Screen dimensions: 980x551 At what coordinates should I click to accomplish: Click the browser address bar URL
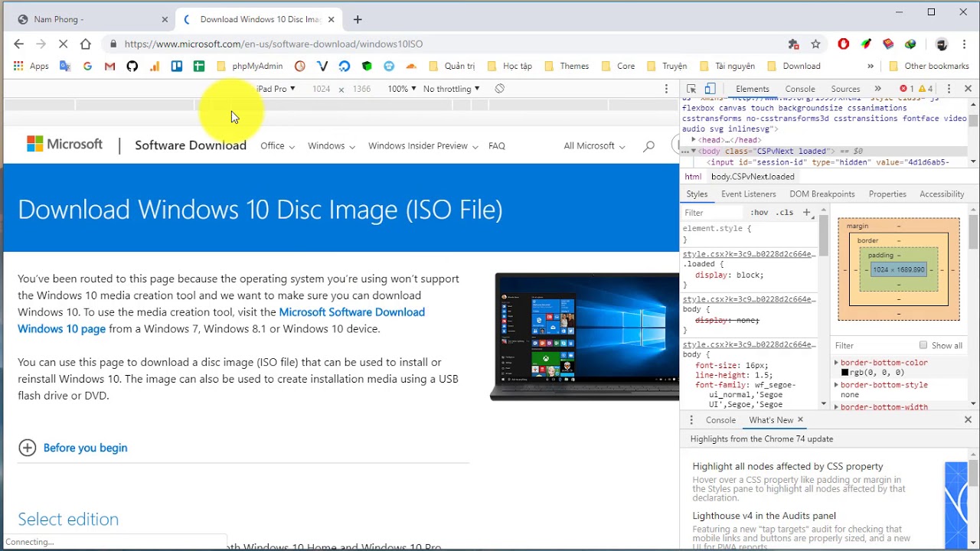click(273, 44)
